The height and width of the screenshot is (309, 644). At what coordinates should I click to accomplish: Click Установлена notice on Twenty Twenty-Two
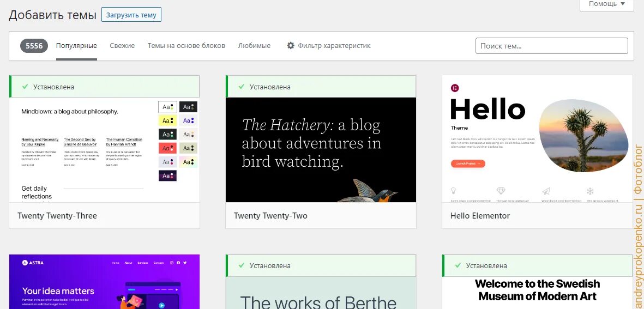point(321,87)
